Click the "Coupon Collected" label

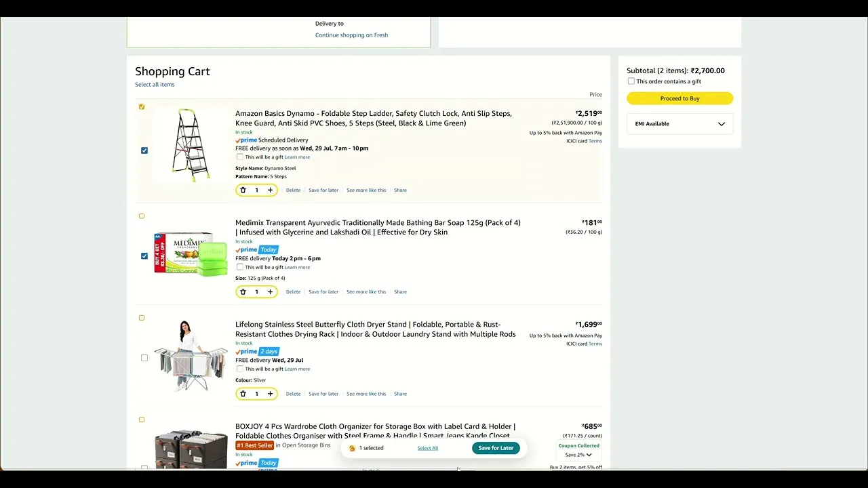point(579,446)
